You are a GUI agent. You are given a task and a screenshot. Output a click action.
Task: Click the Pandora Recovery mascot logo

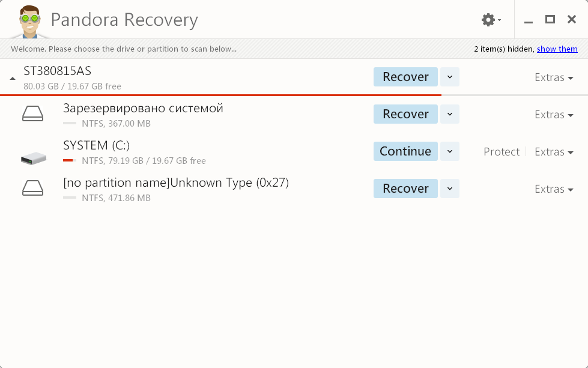[x=29, y=22]
